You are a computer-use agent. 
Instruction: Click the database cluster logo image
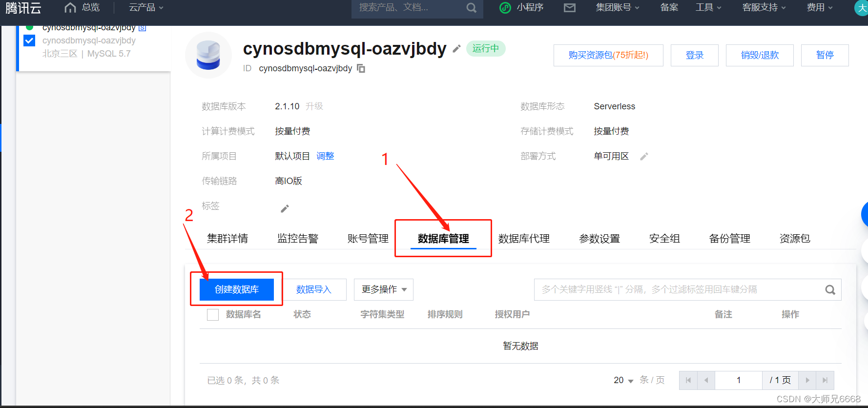coord(208,55)
